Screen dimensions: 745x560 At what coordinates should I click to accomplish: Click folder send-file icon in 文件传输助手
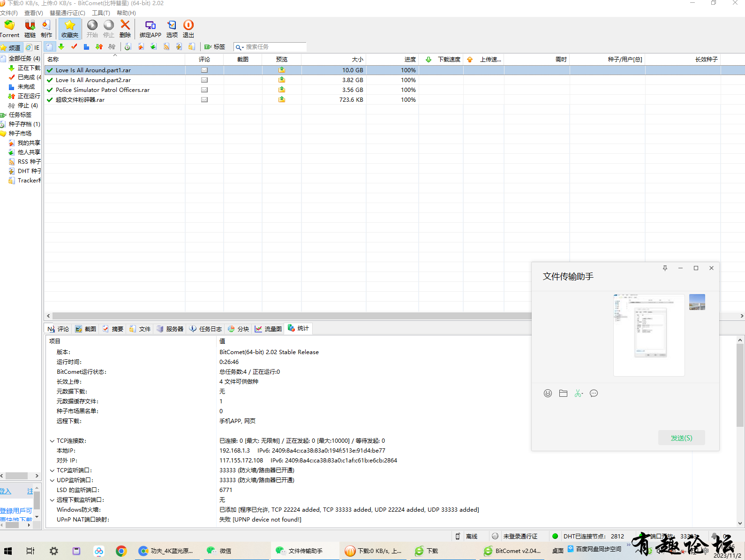[x=563, y=394]
